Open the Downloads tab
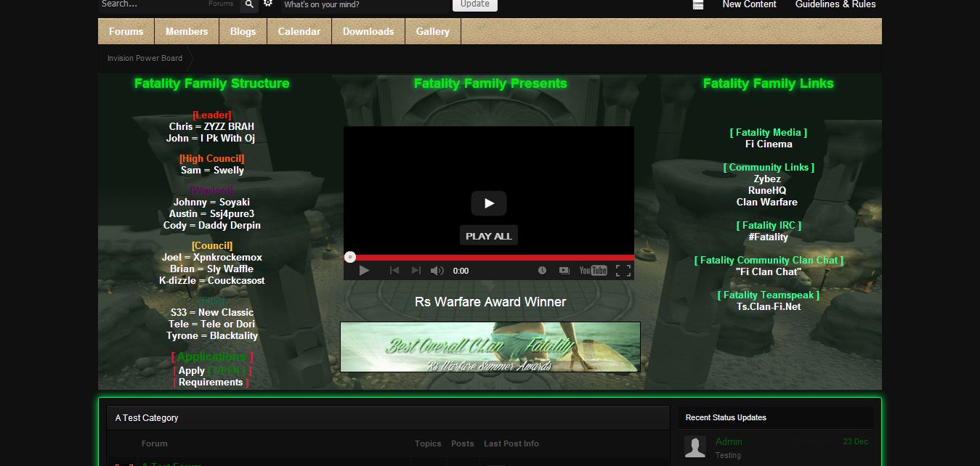 click(x=368, y=31)
